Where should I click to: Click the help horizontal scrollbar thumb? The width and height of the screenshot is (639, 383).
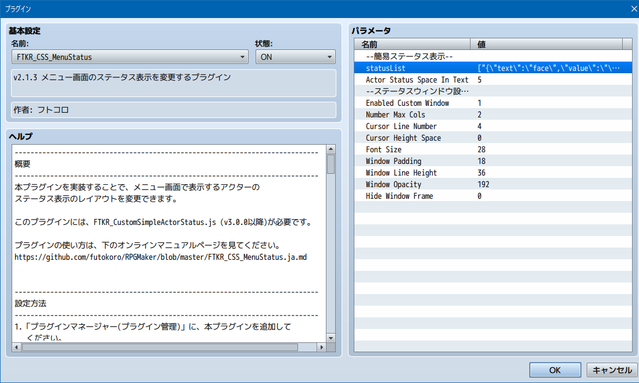pos(160,347)
